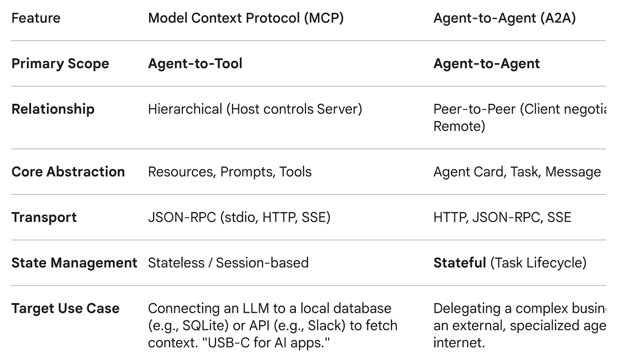The width and height of the screenshot is (619, 364).
Task: Click the bold Agent-to-Agent scope cell
Action: pos(486,64)
